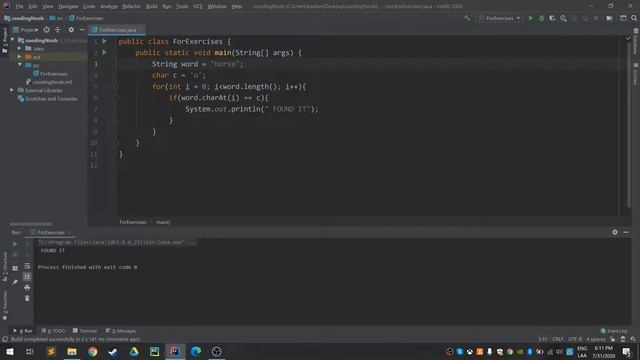Open the Navigate menu

[x=68, y=6]
